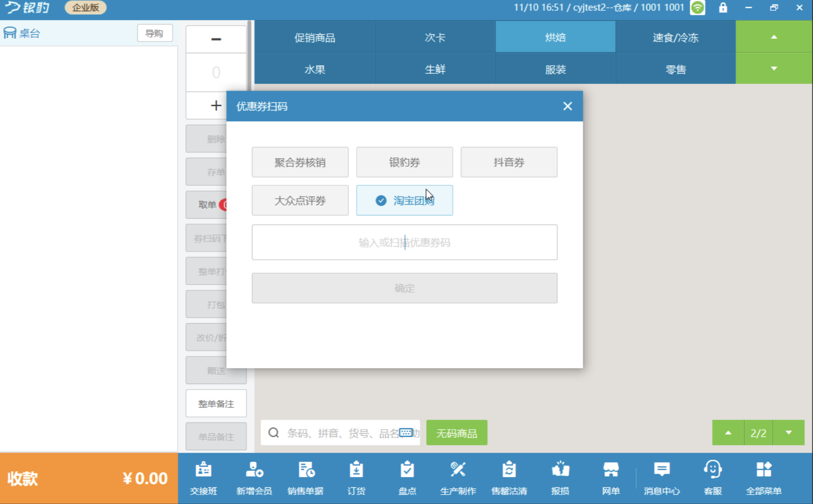Click the lock screen padlock icon
813x504 pixels.
723,8
